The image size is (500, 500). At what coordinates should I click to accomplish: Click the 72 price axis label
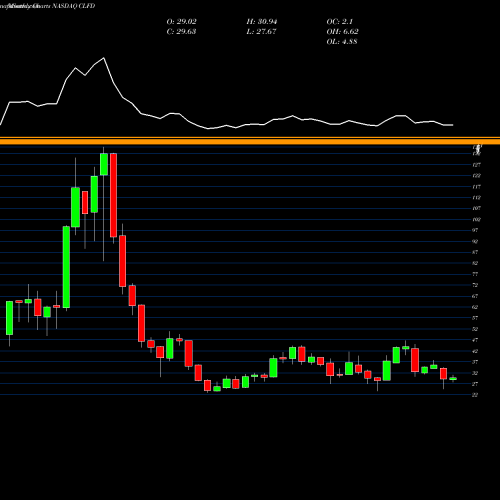pos(475,285)
